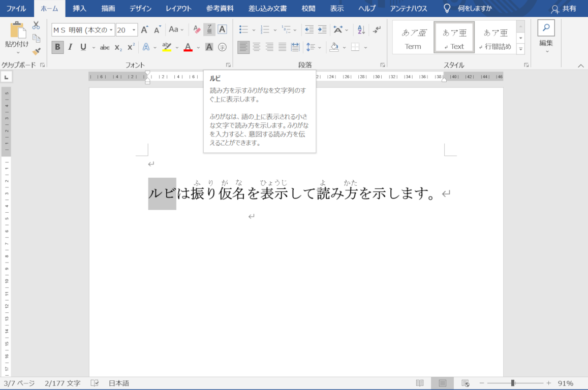Click the cut scissors icon
588x390 pixels.
coord(36,25)
